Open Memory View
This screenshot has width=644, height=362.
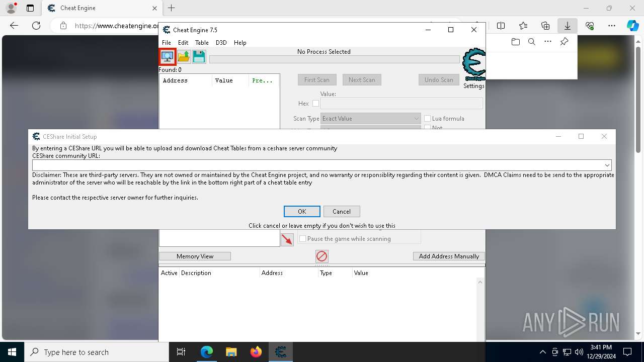(x=195, y=256)
